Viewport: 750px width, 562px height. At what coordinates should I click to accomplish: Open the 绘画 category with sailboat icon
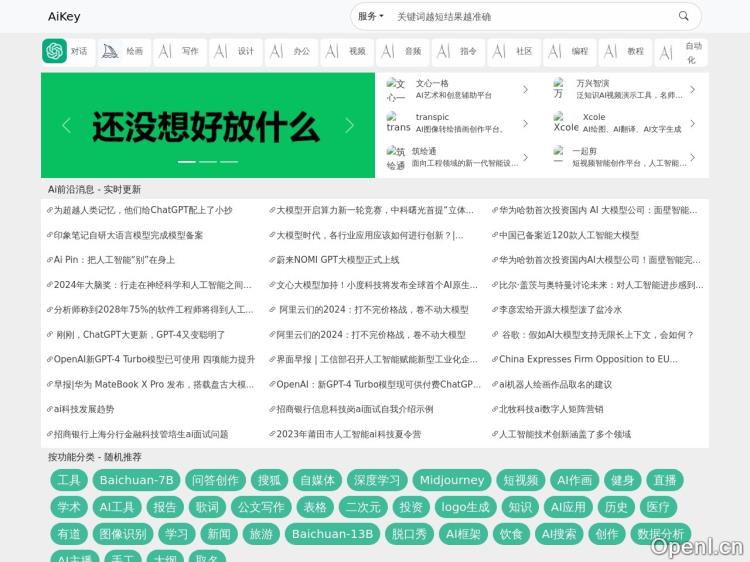click(111, 51)
